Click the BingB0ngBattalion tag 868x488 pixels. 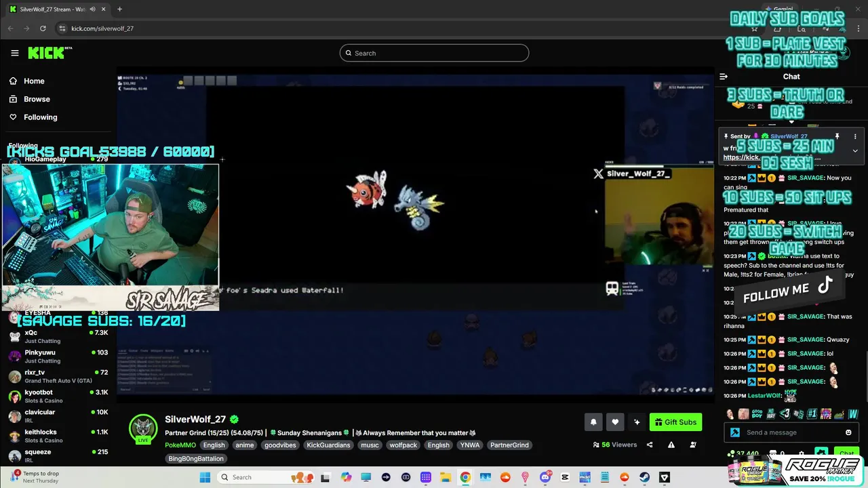[x=196, y=459]
